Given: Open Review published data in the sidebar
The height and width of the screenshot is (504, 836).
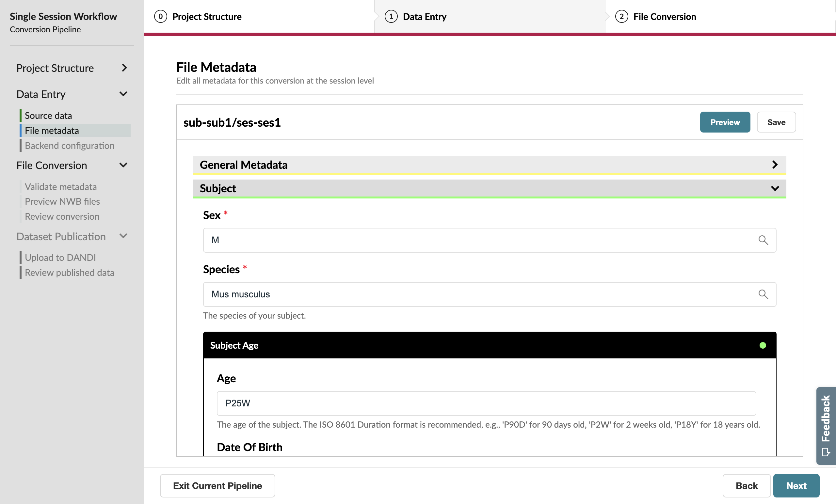Looking at the screenshot, I should tap(75, 272).
